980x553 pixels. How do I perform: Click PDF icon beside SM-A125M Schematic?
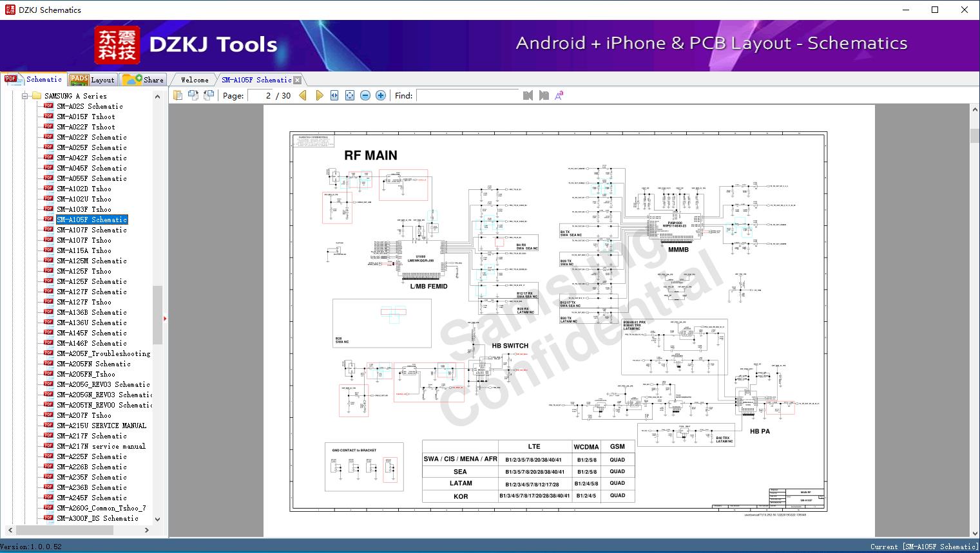tap(48, 261)
